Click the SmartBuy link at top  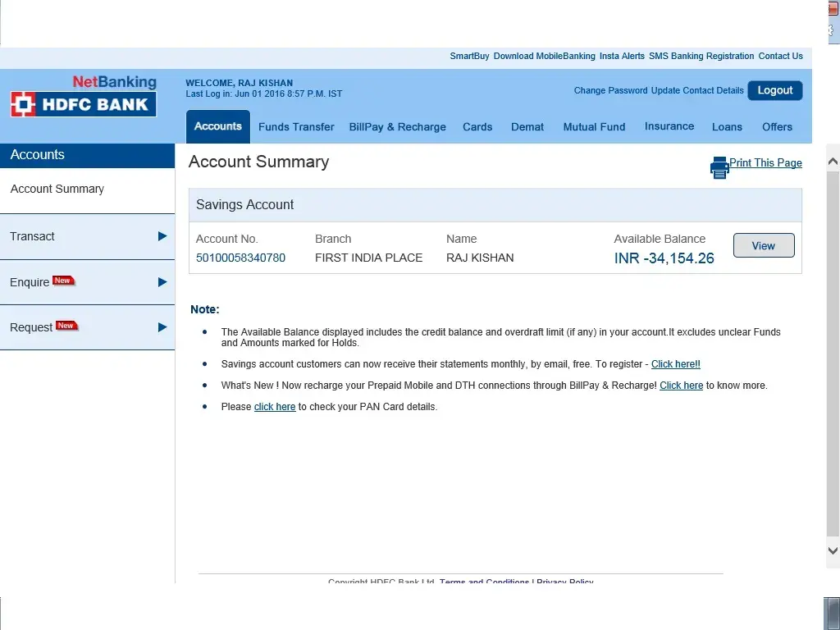point(469,57)
